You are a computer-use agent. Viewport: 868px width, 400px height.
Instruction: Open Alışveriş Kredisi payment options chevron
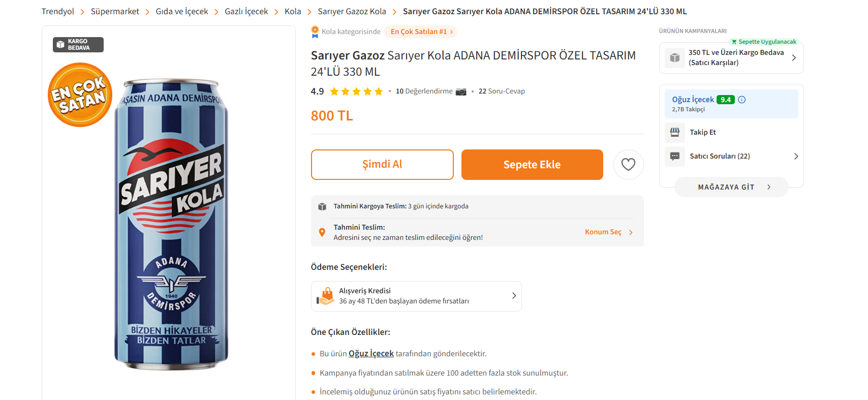pyautogui.click(x=514, y=296)
